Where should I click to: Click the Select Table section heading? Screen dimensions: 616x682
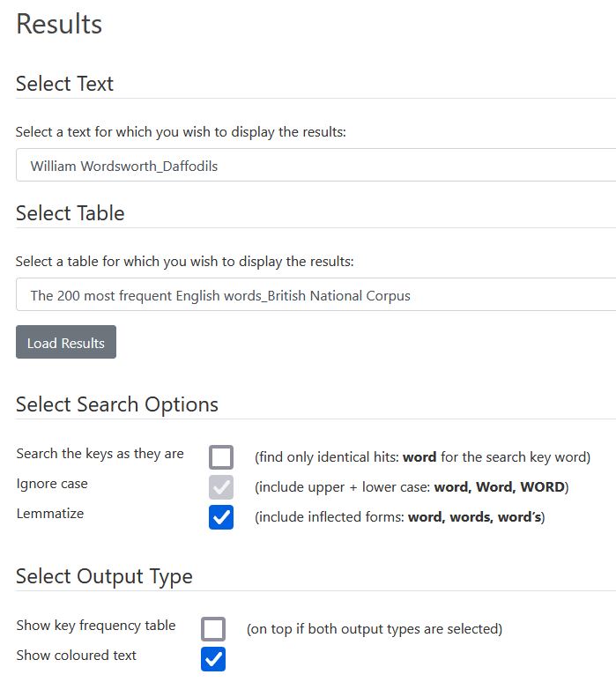click(70, 213)
